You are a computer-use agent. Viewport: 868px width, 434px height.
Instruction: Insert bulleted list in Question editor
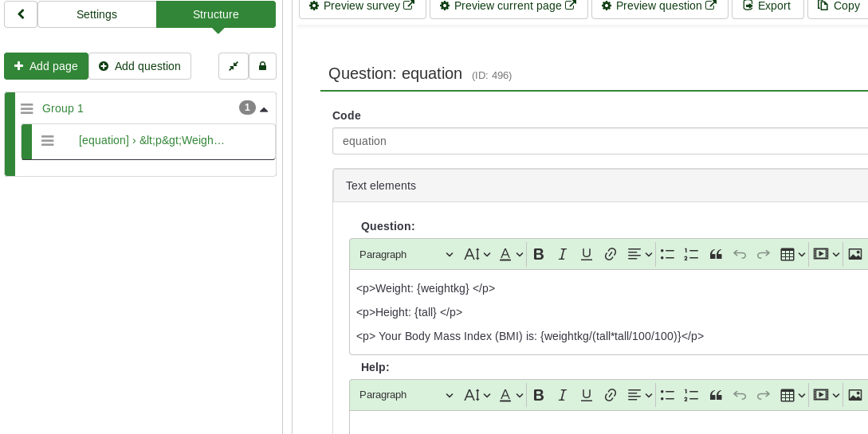tap(667, 254)
